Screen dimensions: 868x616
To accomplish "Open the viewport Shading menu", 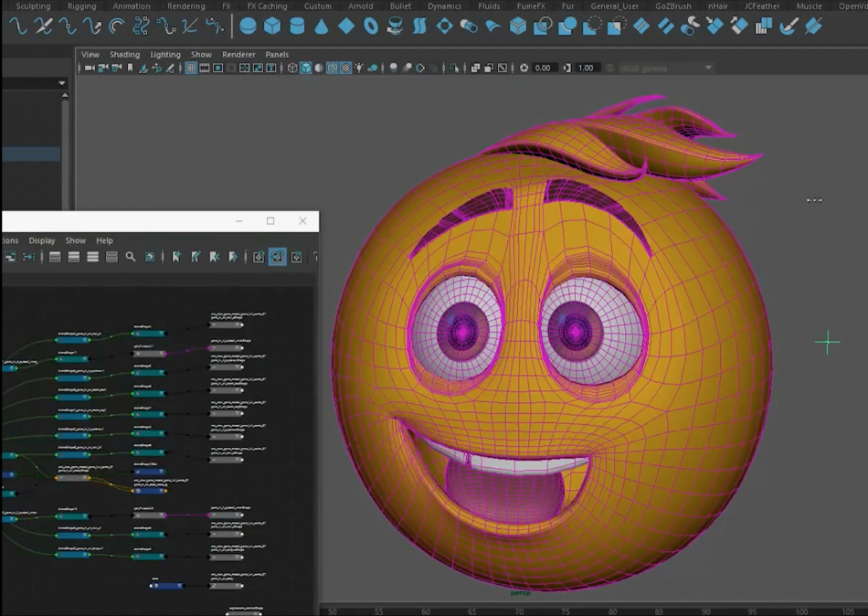I will pyautogui.click(x=124, y=54).
